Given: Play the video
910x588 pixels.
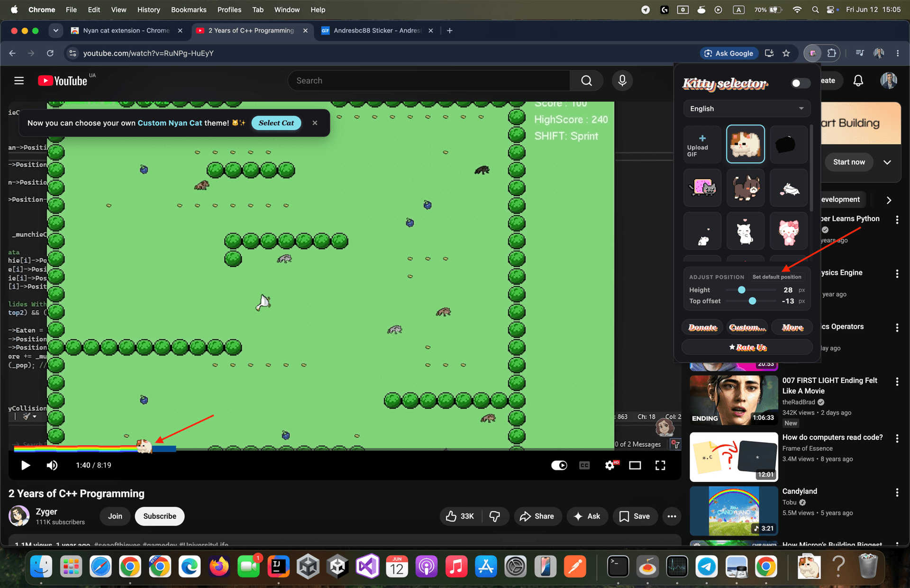Looking at the screenshot, I should click(26, 465).
